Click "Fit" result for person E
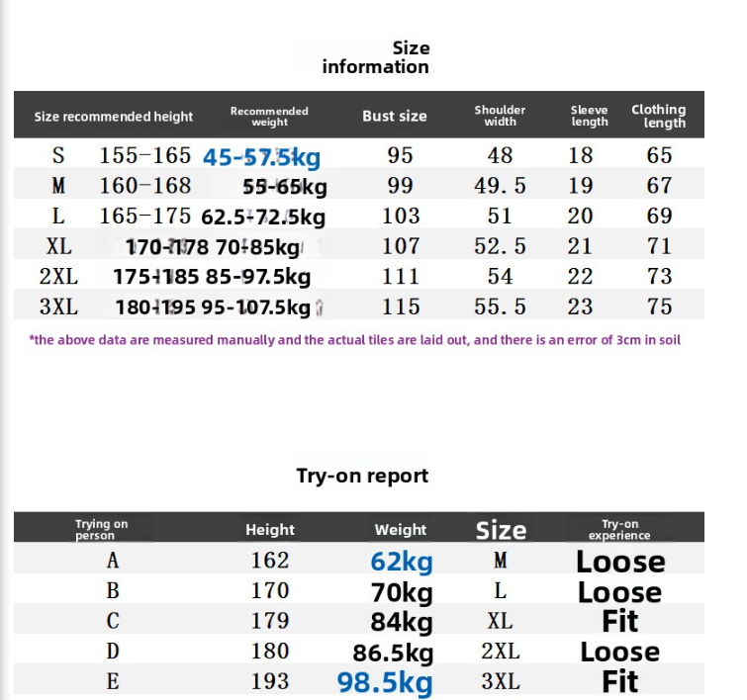The image size is (747, 700). click(619, 682)
